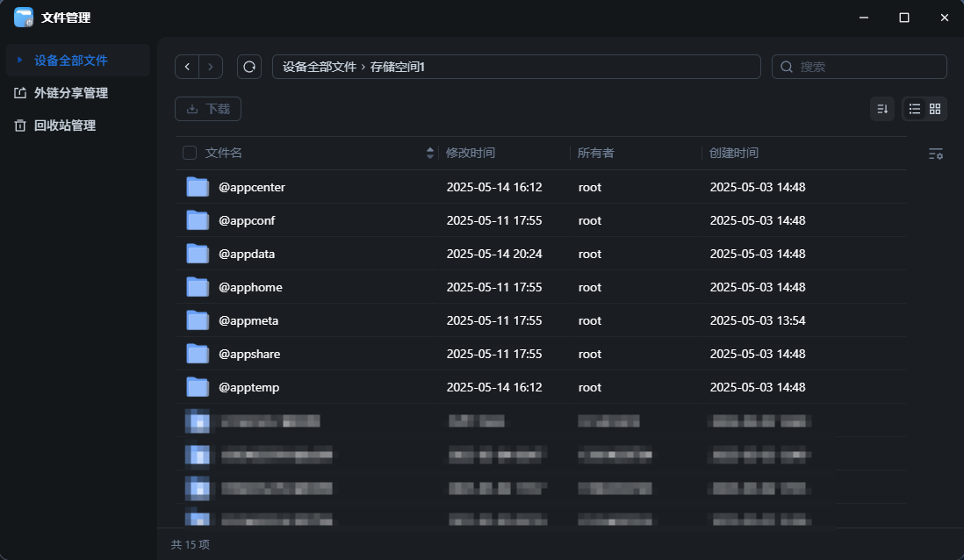Open column display settings icon
The image size is (964, 560).
935,154
